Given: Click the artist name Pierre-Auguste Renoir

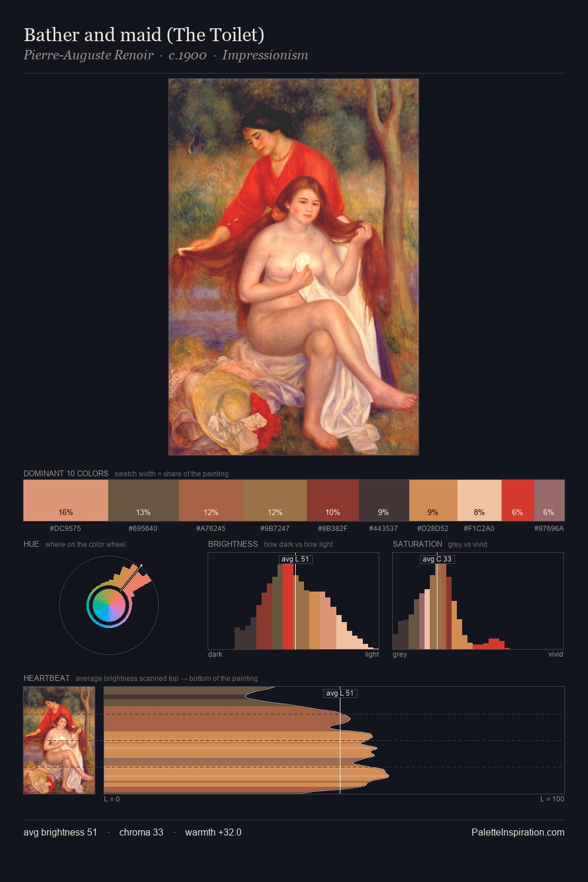Looking at the screenshot, I should click(x=88, y=55).
